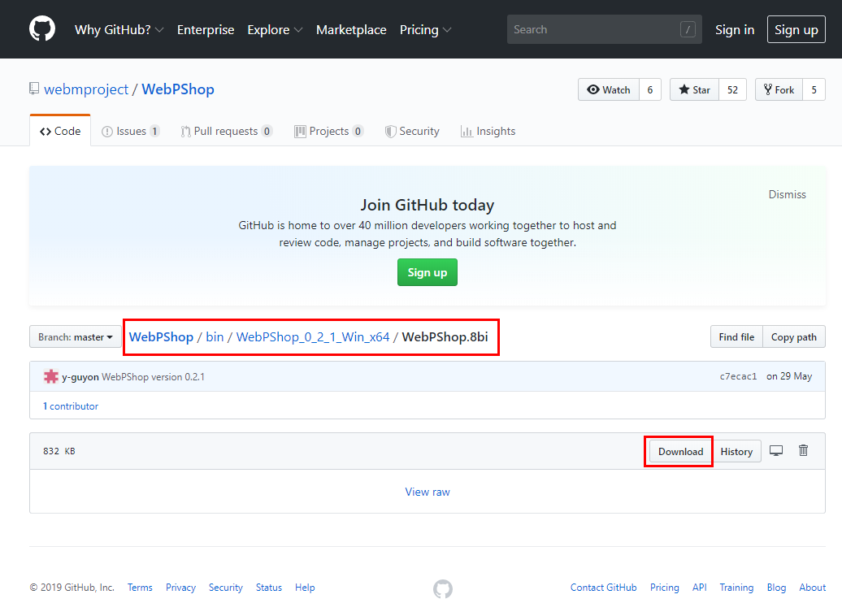Screen dimensions: 842x616
Task: Click the Fork button
Action: (779, 89)
